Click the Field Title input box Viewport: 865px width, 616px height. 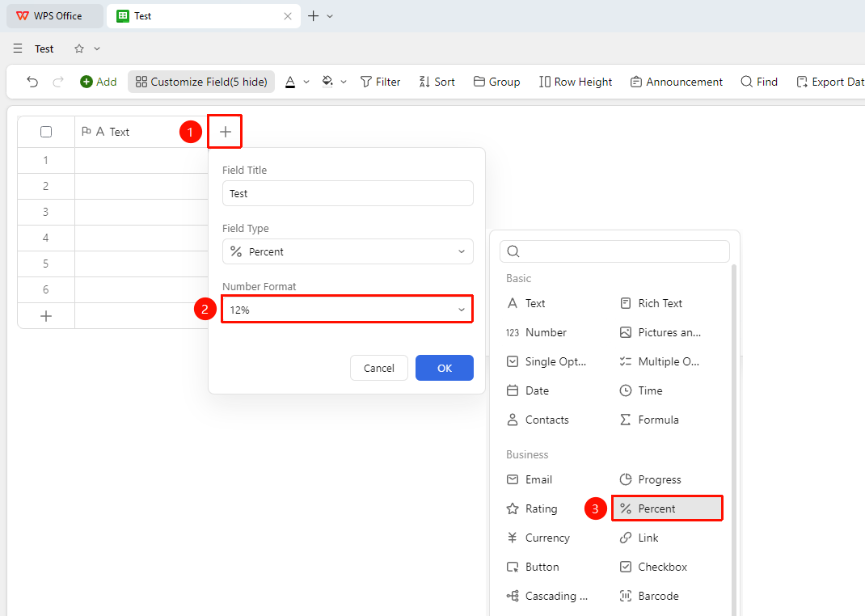(x=348, y=193)
